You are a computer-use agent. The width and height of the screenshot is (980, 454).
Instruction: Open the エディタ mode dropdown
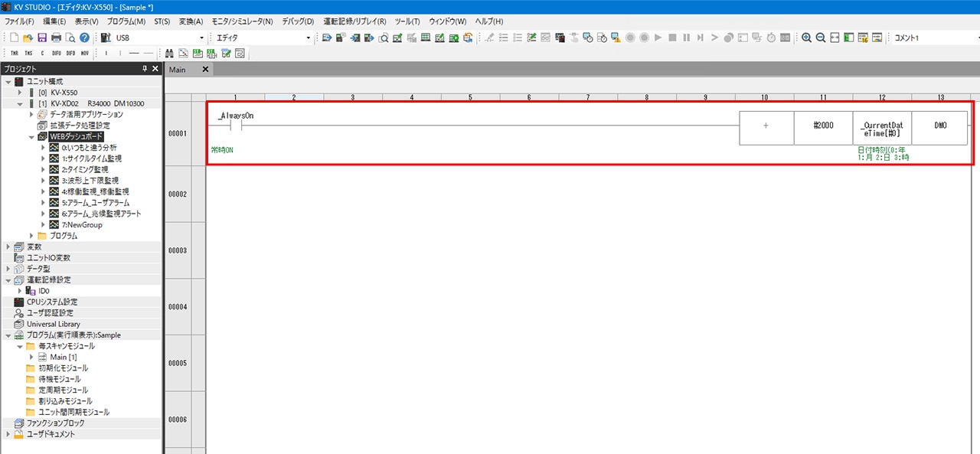pyautogui.click(x=309, y=38)
